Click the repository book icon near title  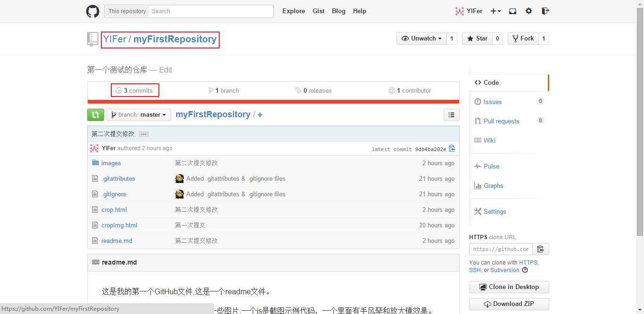(x=92, y=39)
